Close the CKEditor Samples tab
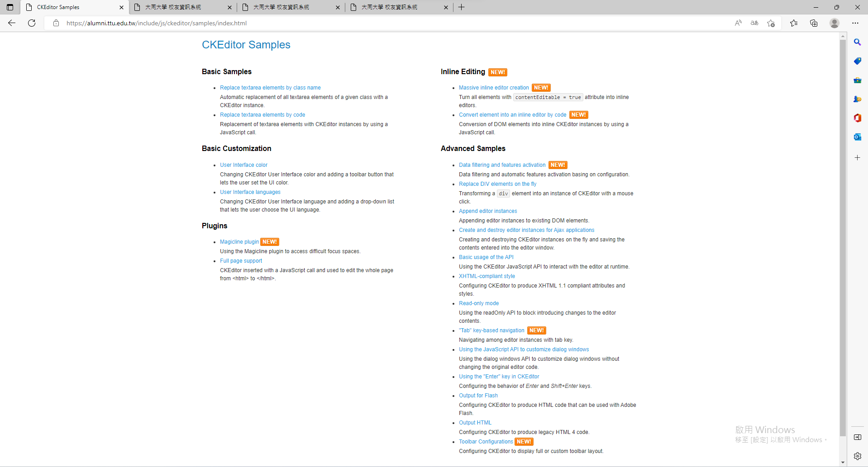 (121, 7)
